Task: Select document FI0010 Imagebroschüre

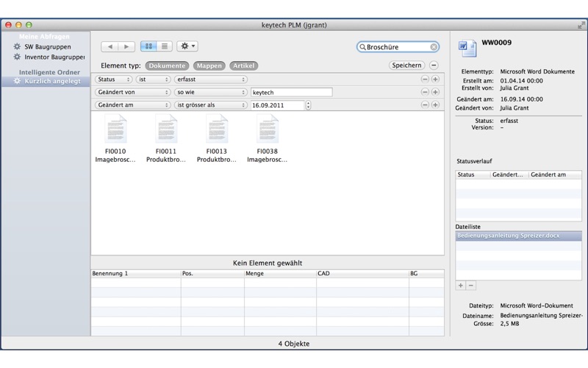Action: pyautogui.click(x=115, y=138)
